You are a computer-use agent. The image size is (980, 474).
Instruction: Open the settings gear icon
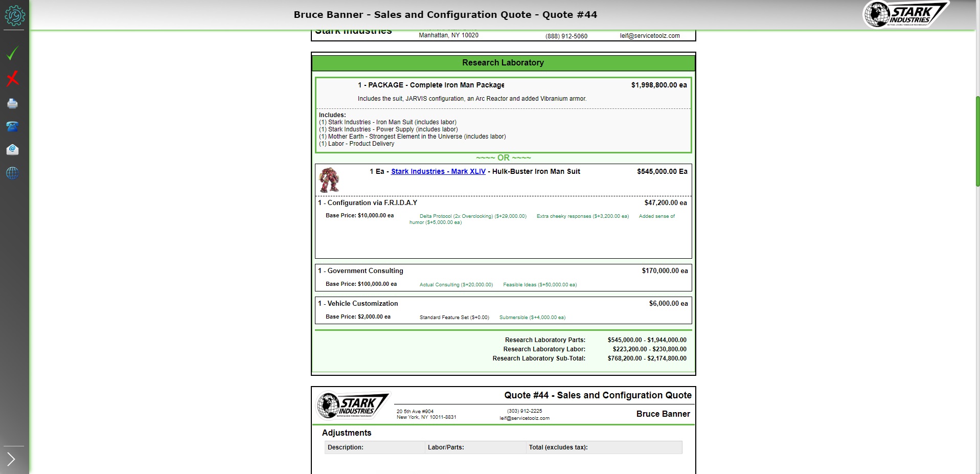pos(14,15)
